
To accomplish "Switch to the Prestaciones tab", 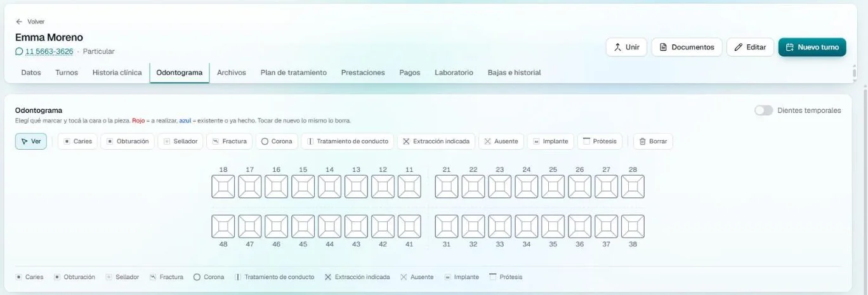I will pyautogui.click(x=363, y=72).
